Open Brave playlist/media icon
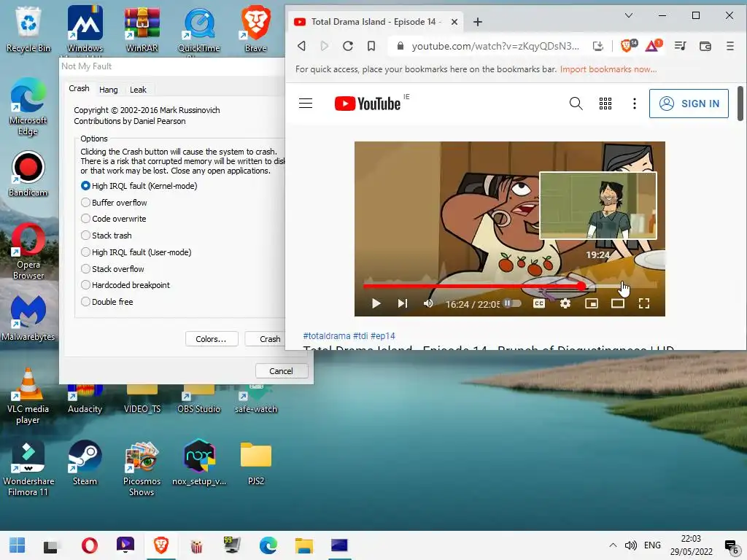Image resolution: width=747 pixels, height=560 pixels. pos(681,46)
